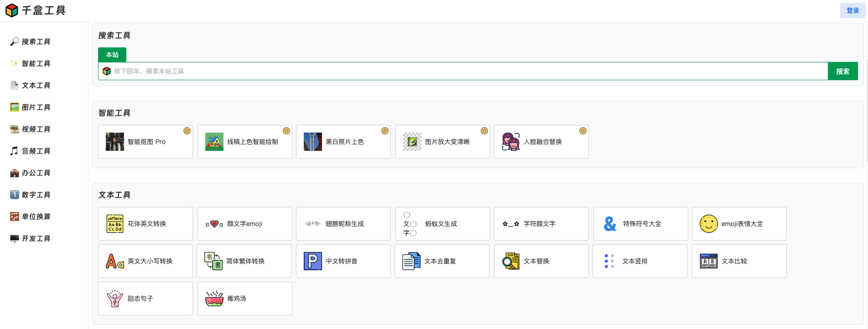Screen dimensions: 868x329
Task: Click the 登录 login button
Action: [852, 10]
